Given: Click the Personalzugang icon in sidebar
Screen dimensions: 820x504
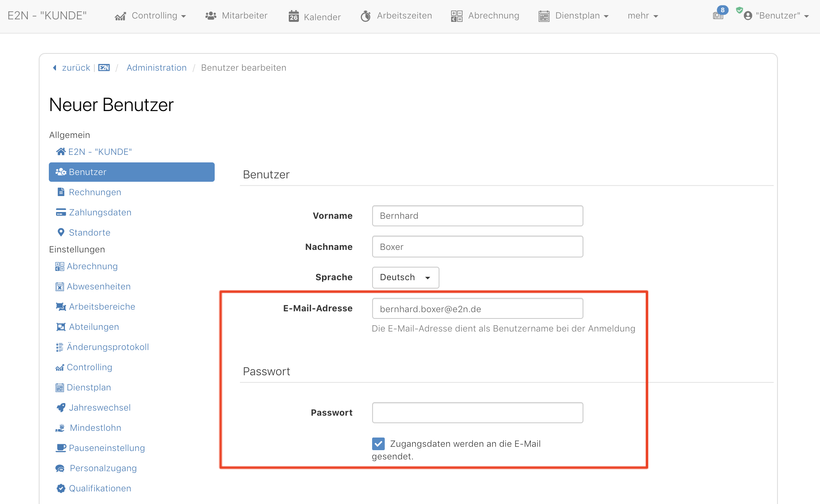Looking at the screenshot, I should click(60, 468).
